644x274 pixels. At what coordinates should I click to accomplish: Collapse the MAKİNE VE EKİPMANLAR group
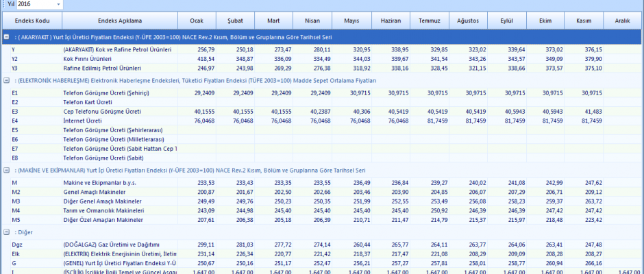[5, 170]
